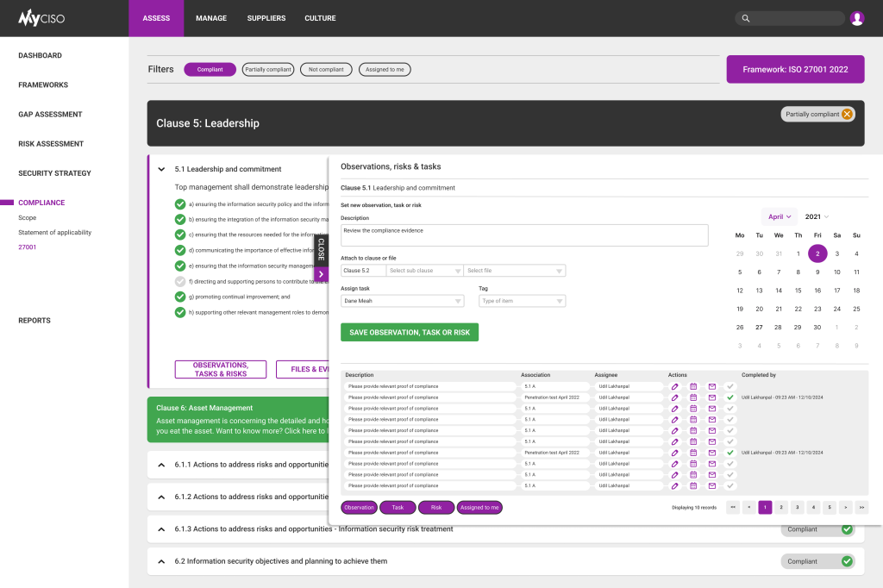Switch to the SUPPLIERS menu tab
This screenshot has height=588, width=883.
click(266, 17)
